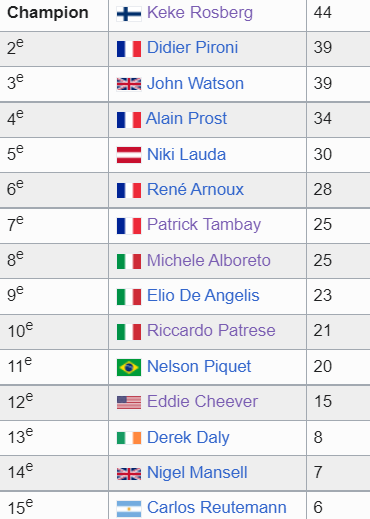Click the Brazilian flag beside Nelson Piquet
This screenshot has height=519, width=370.
(x=129, y=367)
